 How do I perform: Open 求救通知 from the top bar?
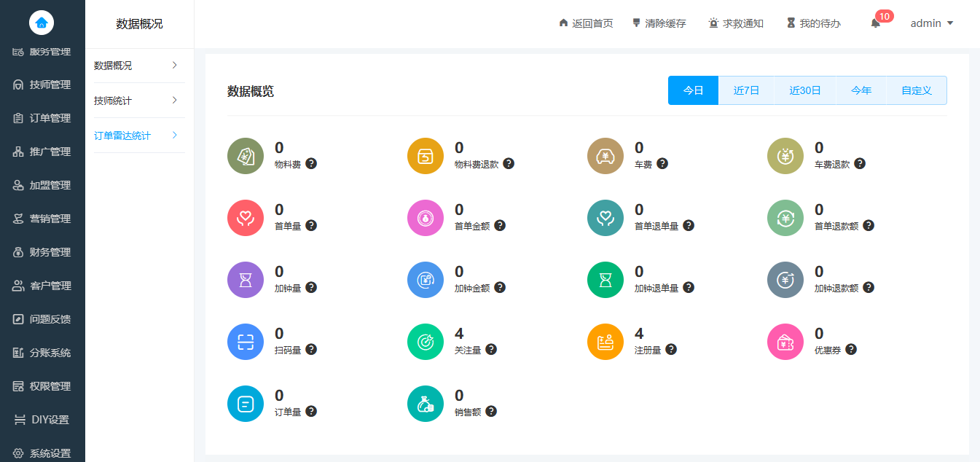pos(735,23)
